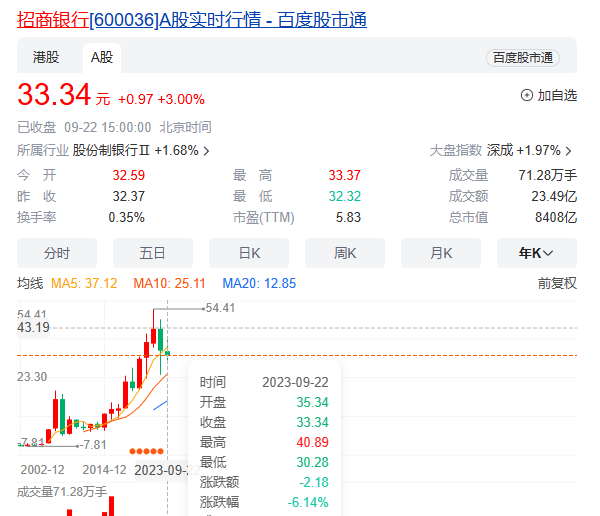Screen dimensions: 600x516
Task: Switch chart to 日K view
Action: coord(249,253)
